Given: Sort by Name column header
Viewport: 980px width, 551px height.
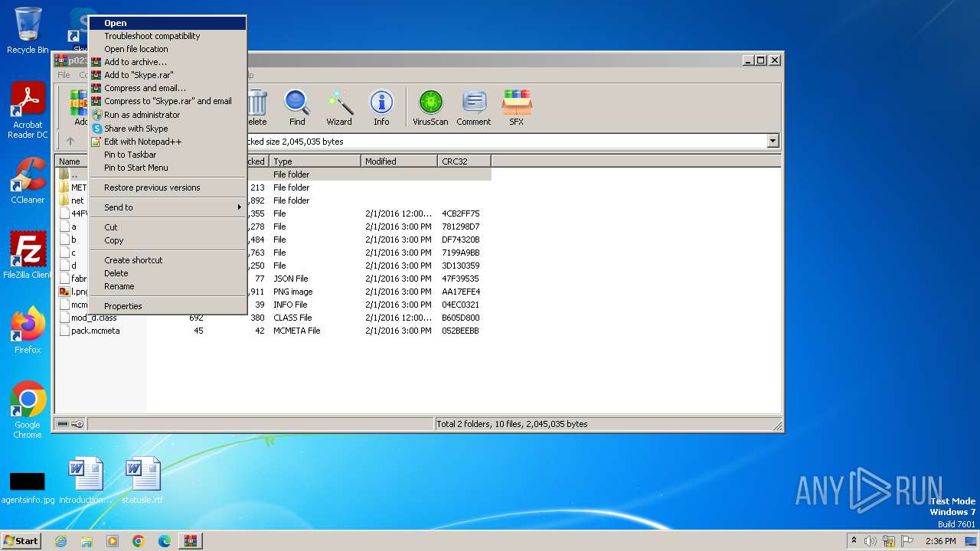Looking at the screenshot, I should 71,161.
